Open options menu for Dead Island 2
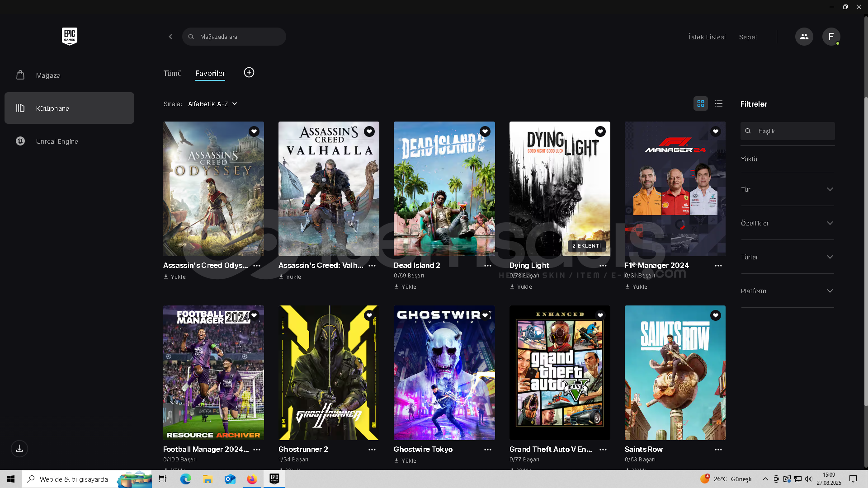868x488 pixels. (x=488, y=266)
